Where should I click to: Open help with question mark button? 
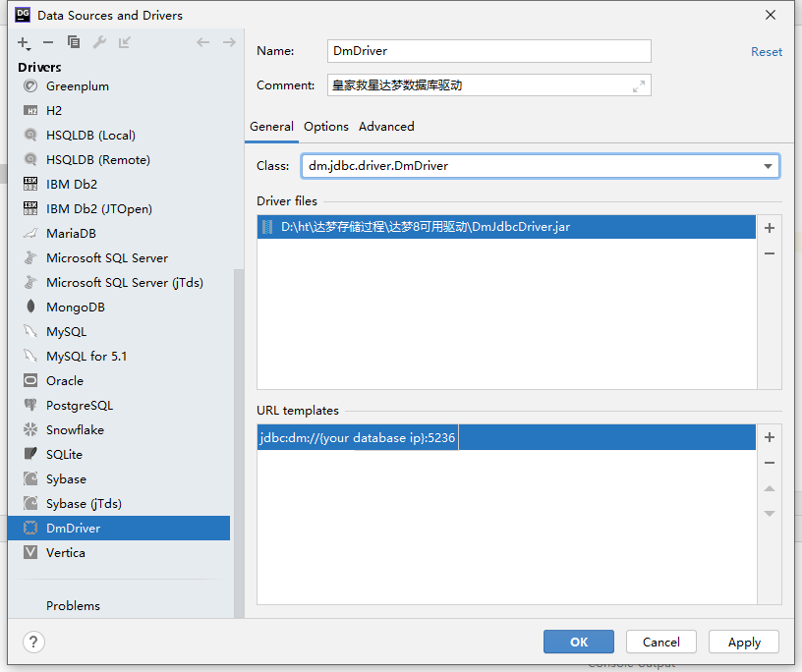click(x=33, y=642)
